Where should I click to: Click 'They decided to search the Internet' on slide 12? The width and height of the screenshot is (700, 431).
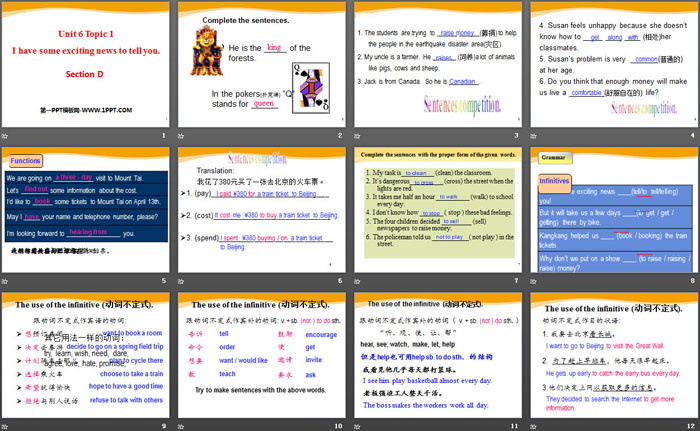click(x=610, y=403)
